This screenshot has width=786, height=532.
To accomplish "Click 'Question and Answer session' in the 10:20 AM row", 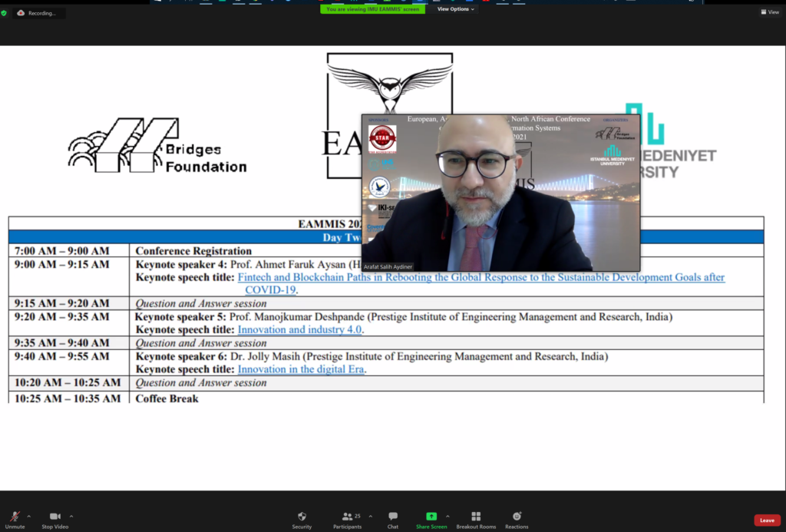I will [x=201, y=382].
